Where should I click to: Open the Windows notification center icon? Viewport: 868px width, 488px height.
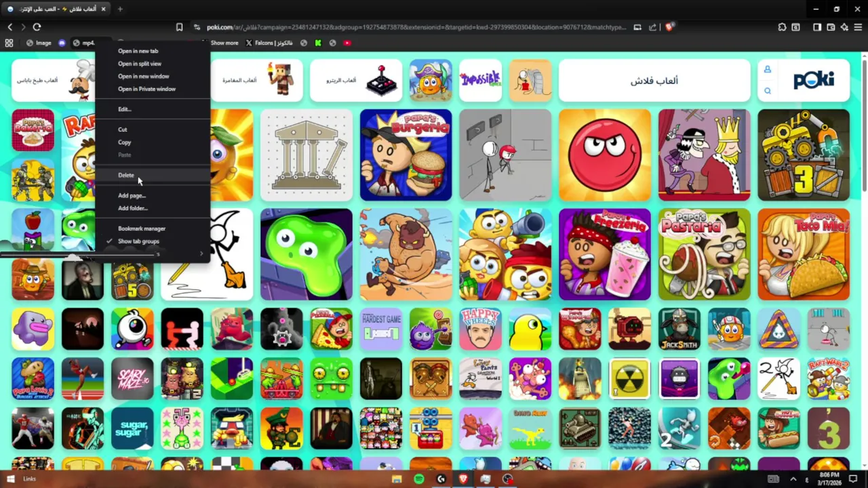[x=853, y=479]
